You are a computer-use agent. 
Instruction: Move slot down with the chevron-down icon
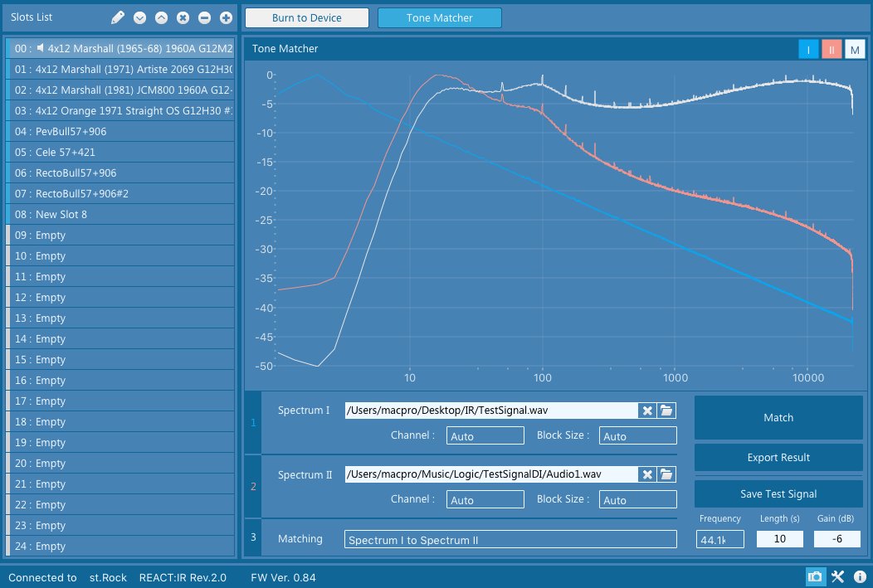[x=139, y=17]
